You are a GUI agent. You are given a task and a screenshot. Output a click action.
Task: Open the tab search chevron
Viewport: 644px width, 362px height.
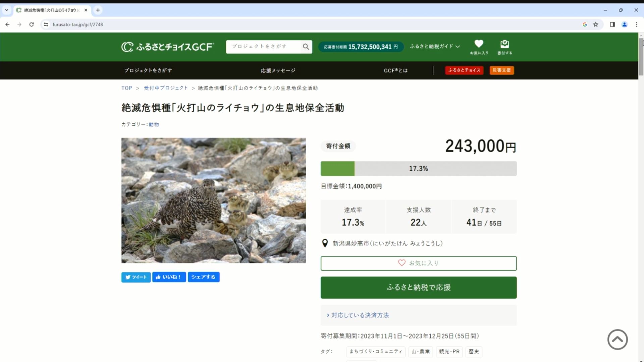6,10
